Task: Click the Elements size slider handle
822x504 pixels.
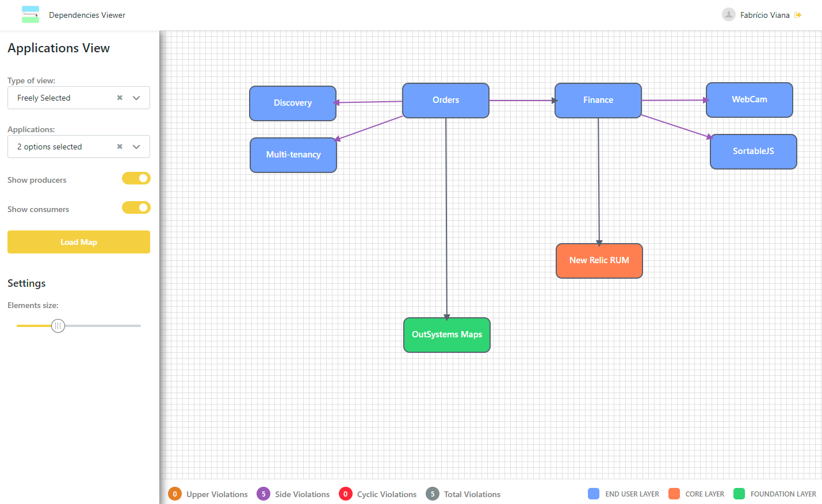Action: click(x=58, y=326)
